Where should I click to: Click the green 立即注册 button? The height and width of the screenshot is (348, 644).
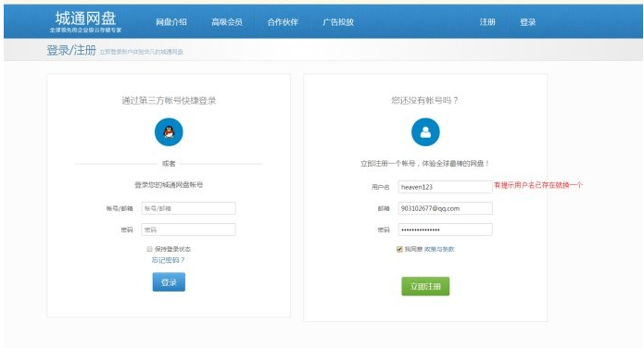(x=425, y=286)
